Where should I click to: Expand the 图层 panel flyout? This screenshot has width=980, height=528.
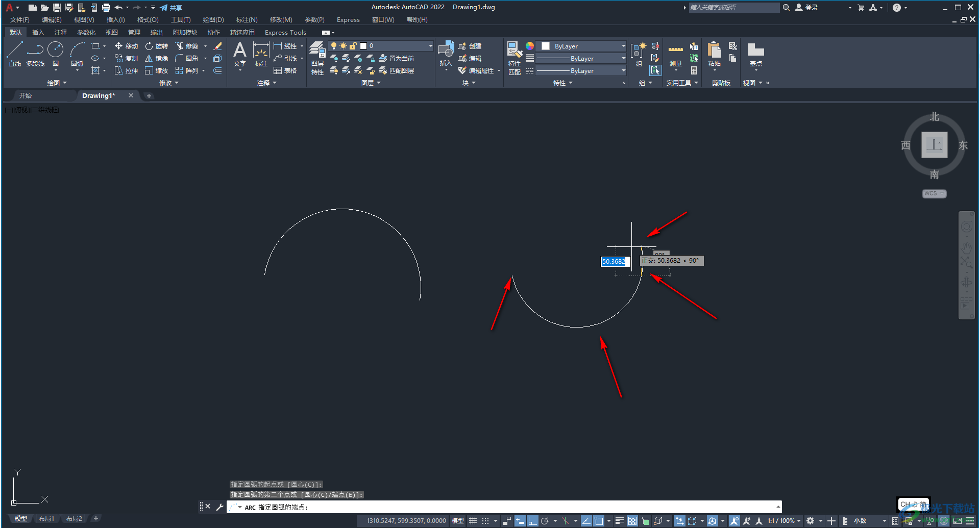pos(371,83)
